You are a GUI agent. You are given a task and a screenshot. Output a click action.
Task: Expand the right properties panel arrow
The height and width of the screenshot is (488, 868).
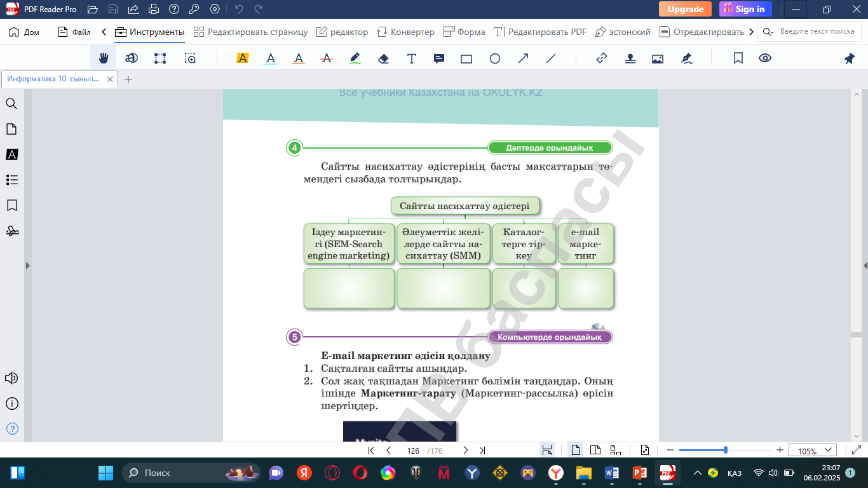864,266
